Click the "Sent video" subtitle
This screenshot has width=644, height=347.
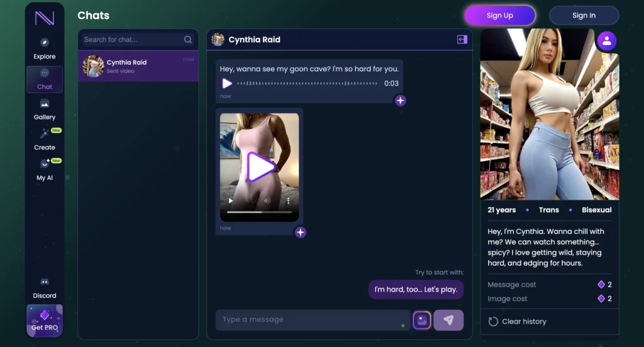pos(120,71)
